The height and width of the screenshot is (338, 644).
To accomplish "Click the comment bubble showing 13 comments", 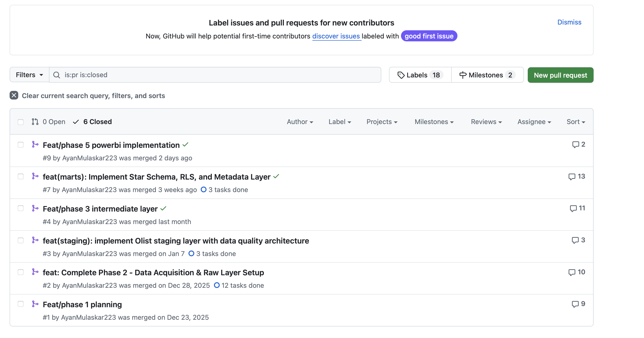I will (571, 176).
